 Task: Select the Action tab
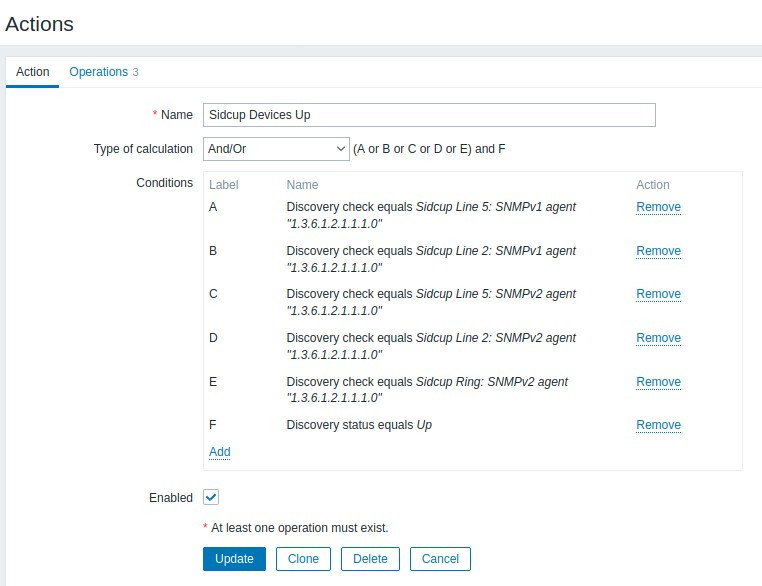point(33,72)
